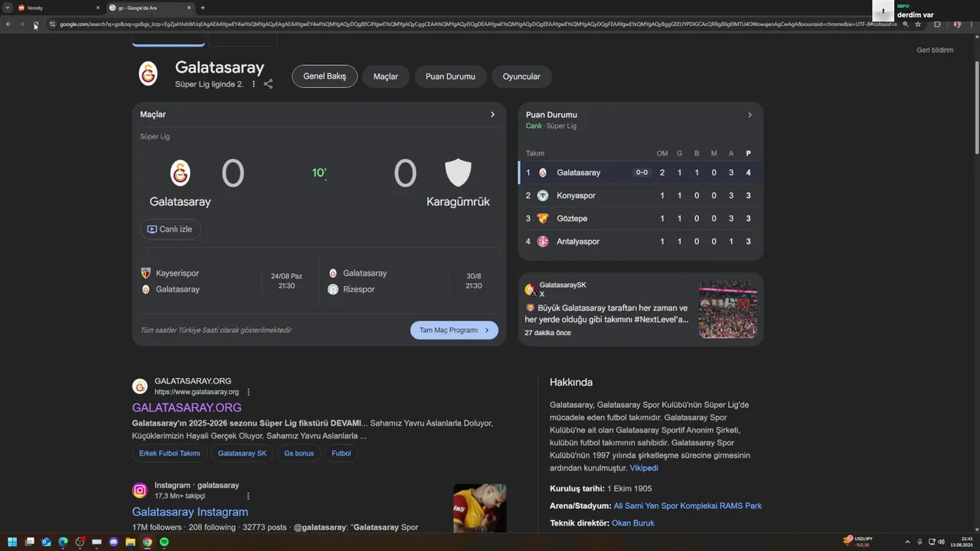Open Discord from the taskbar
The width and height of the screenshot is (980, 551).
[x=114, y=542]
